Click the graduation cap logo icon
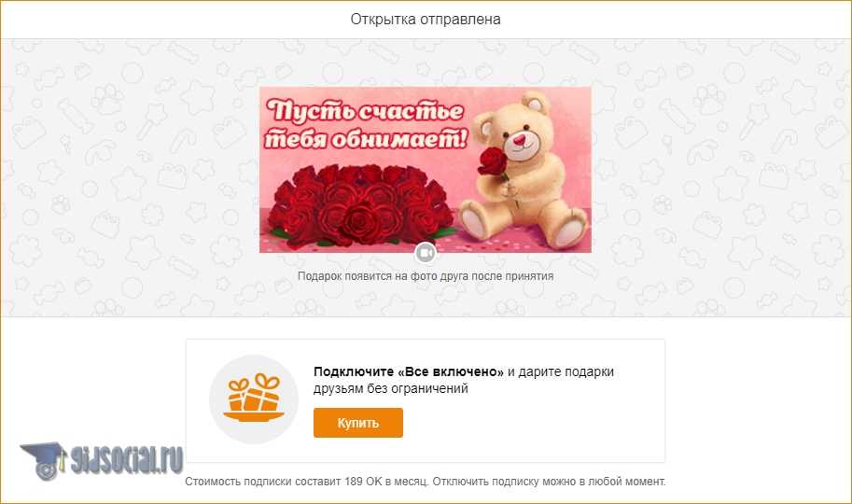 44,460
